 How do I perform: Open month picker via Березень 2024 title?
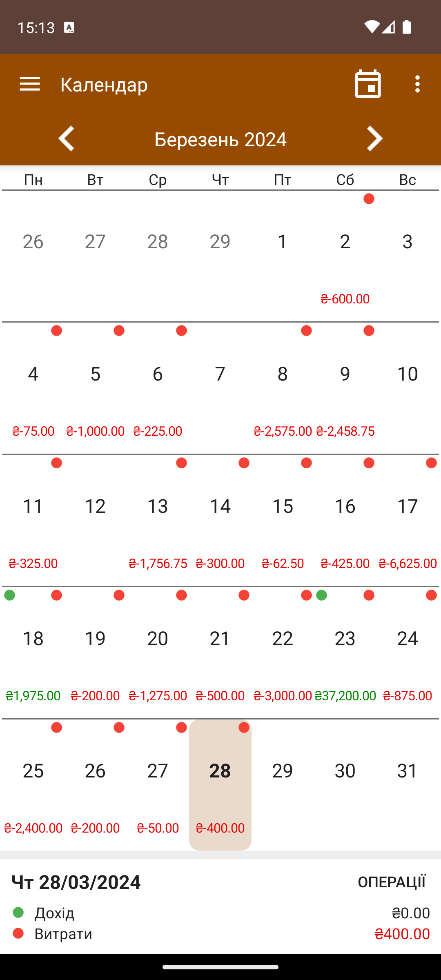click(x=220, y=139)
